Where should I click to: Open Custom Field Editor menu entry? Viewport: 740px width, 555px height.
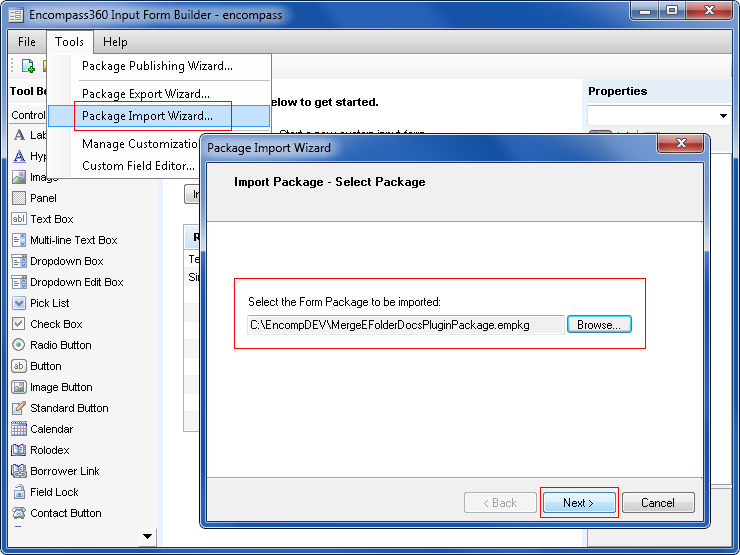[138, 166]
